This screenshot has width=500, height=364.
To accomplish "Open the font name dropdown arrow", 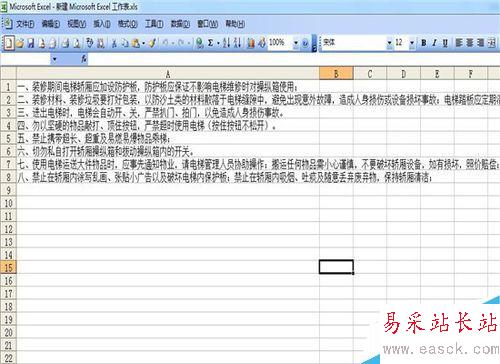I will tap(389, 43).
